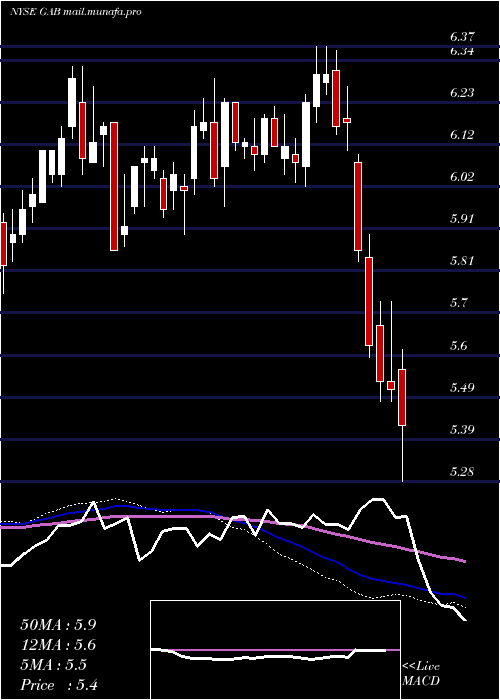
Task: Select the 6.12 price axis label
Action: 462,134
